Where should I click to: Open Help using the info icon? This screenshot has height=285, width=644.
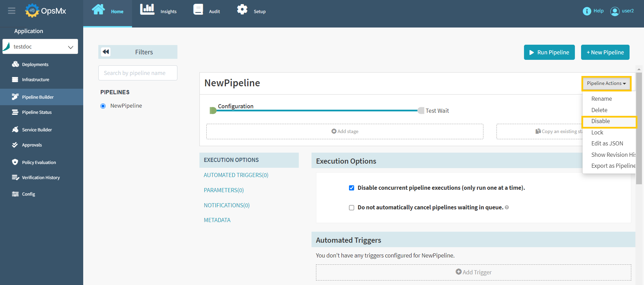pyautogui.click(x=587, y=11)
